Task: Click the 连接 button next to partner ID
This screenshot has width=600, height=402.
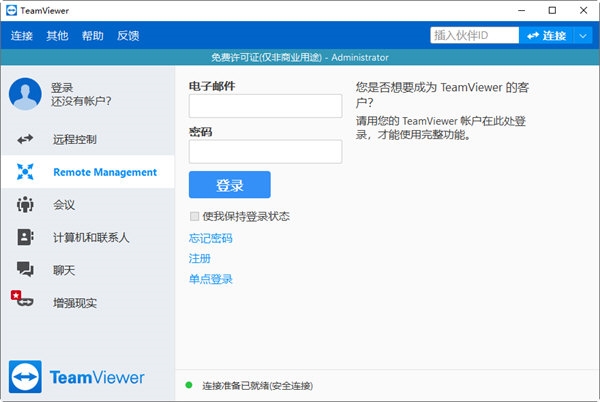Action: tap(546, 36)
